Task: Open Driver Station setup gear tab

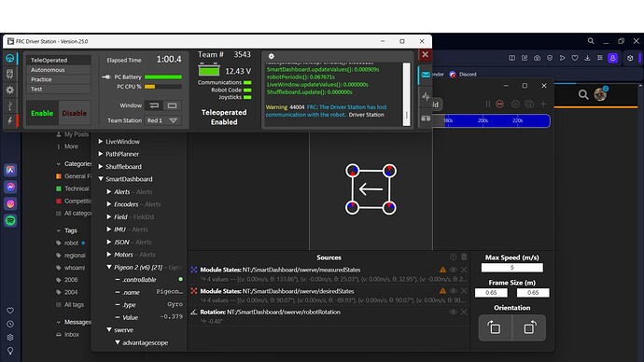Action: (x=10, y=90)
